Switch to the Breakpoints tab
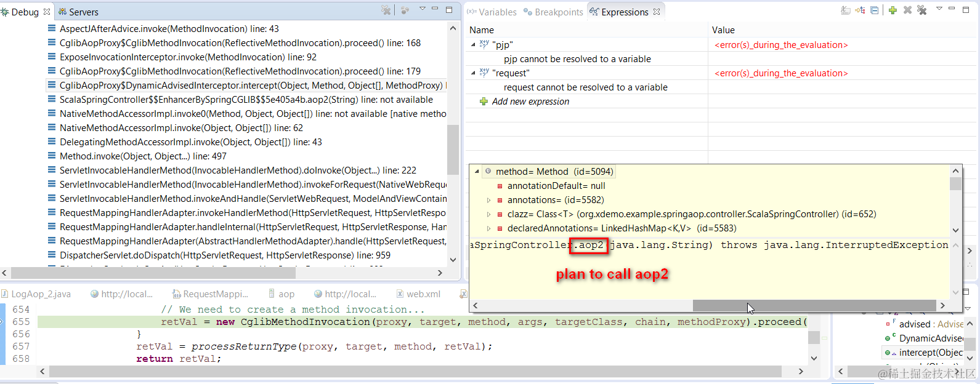This screenshot has width=980, height=384. click(553, 12)
